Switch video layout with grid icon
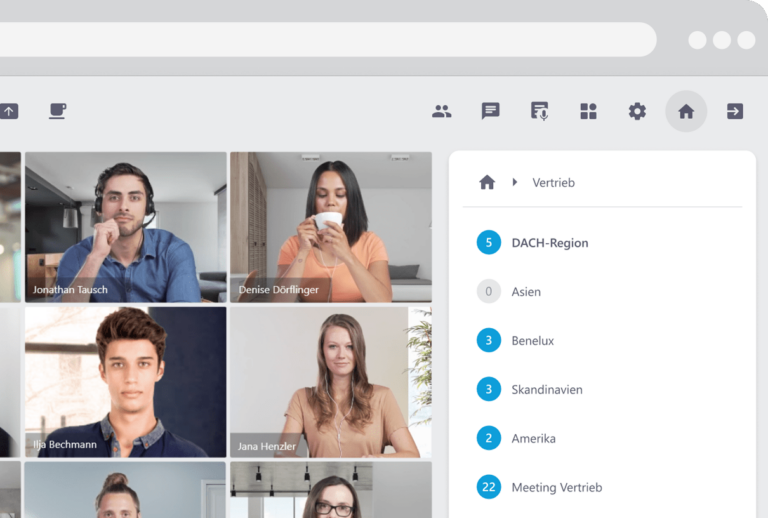This screenshot has height=518, width=768. pyautogui.click(x=588, y=111)
